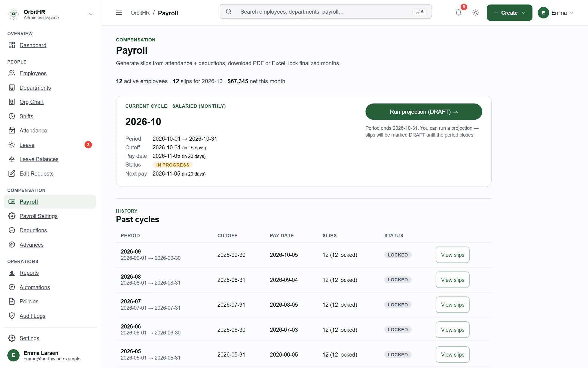Click the search magnifier icon
Screen dimensions: 588x368
click(x=229, y=11)
